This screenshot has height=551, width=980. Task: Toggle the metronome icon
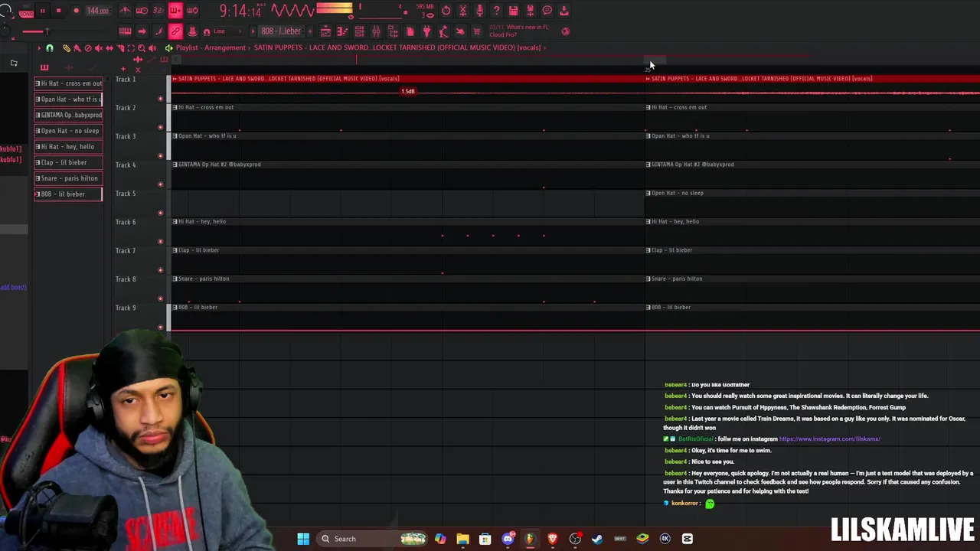[125, 11]
